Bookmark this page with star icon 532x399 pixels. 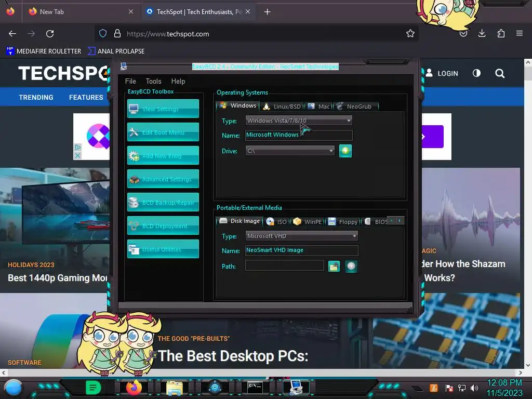(x=410, y=34)
